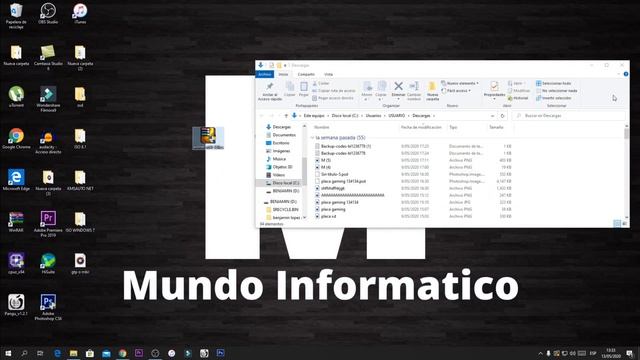Collapse the 'la semana pasada' group
Viewport: 640px width, 360px height.
(x=313, y=138)
